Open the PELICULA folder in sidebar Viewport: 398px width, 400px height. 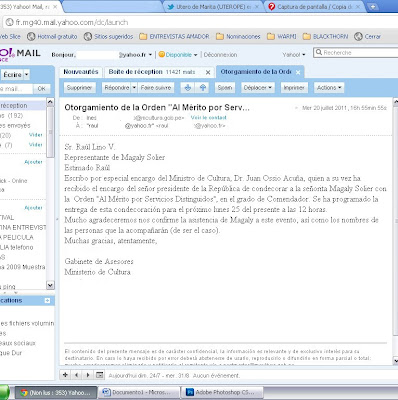point(17,237)
